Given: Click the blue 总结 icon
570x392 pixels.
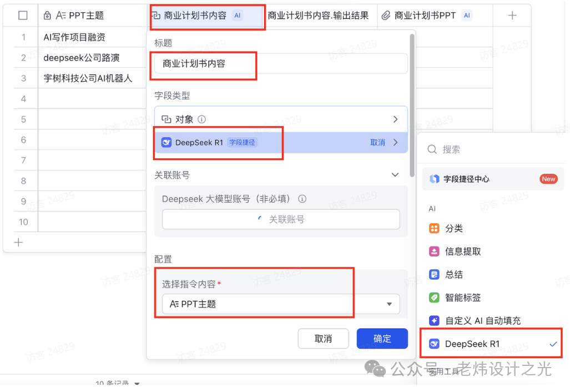Looking at the screenshot, I should 434,274.
